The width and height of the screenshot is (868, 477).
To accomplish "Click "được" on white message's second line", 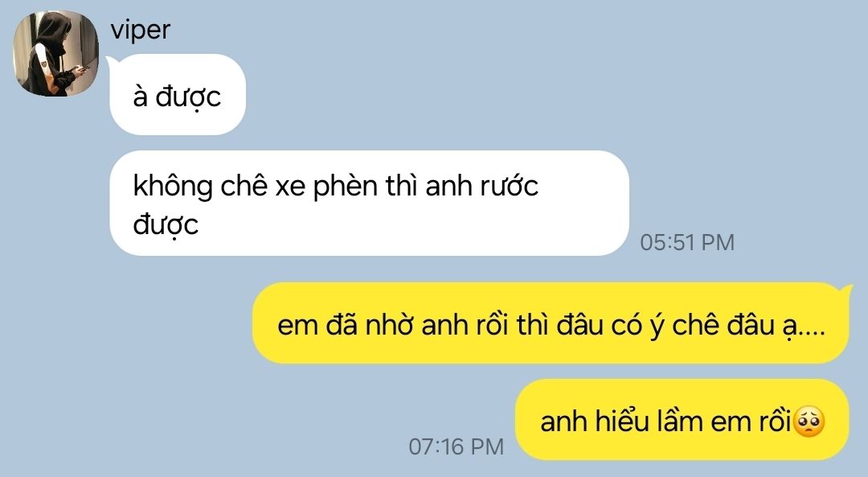I will tap(166, 226).
